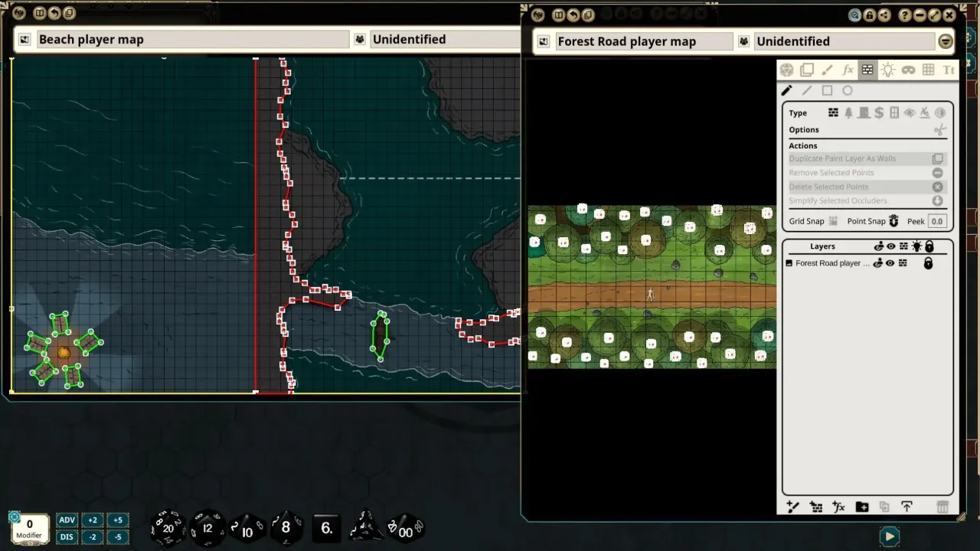
Task: Open the mask tab
Action: [x=908, y=70]
